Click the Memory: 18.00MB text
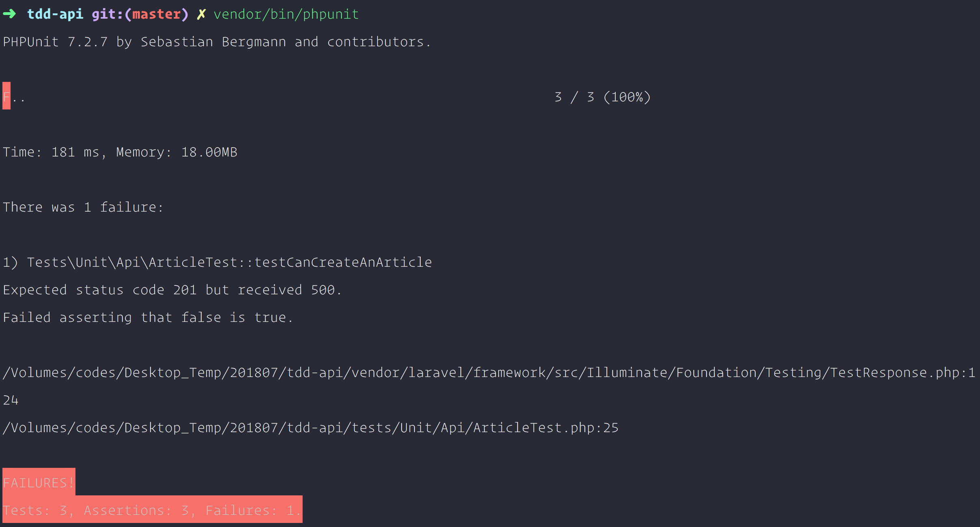This screenshot has width=980, height=527. coord(176,152)
